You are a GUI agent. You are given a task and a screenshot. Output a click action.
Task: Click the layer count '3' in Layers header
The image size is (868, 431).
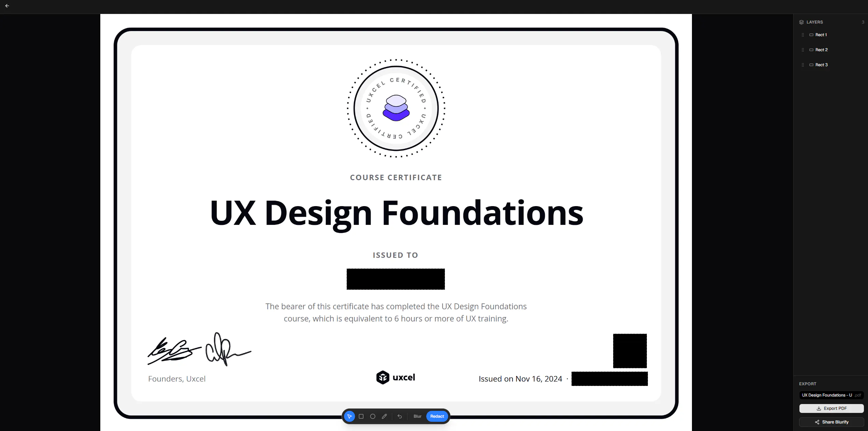tap(863, 22)
